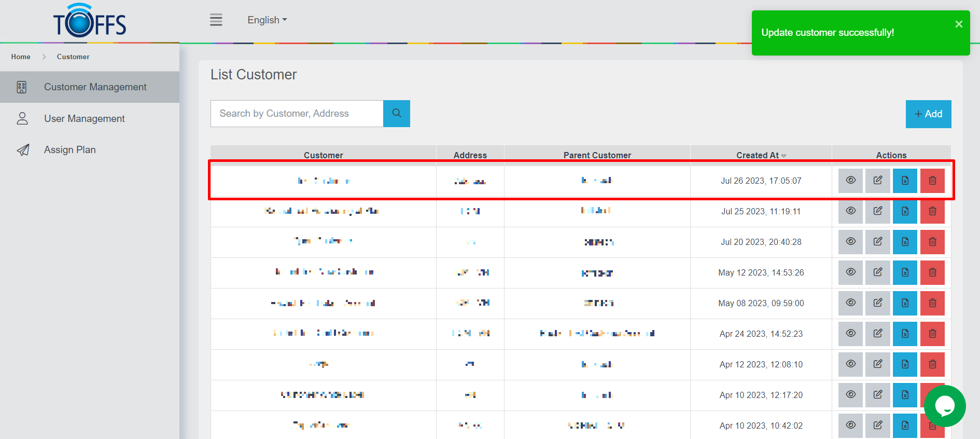This screenshot has height=439, width=980.
Task: Export file for Jul 20 2023 customer
Action: click(904, 242)
